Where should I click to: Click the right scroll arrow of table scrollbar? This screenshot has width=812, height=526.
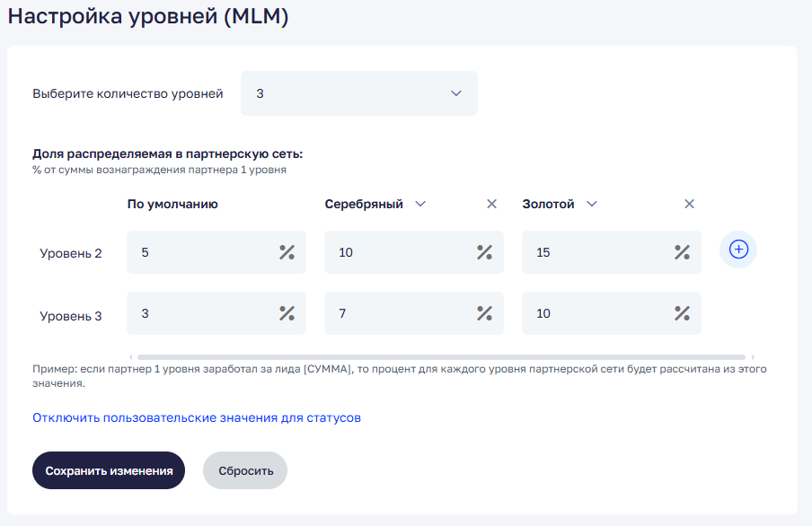click(753, 356)
